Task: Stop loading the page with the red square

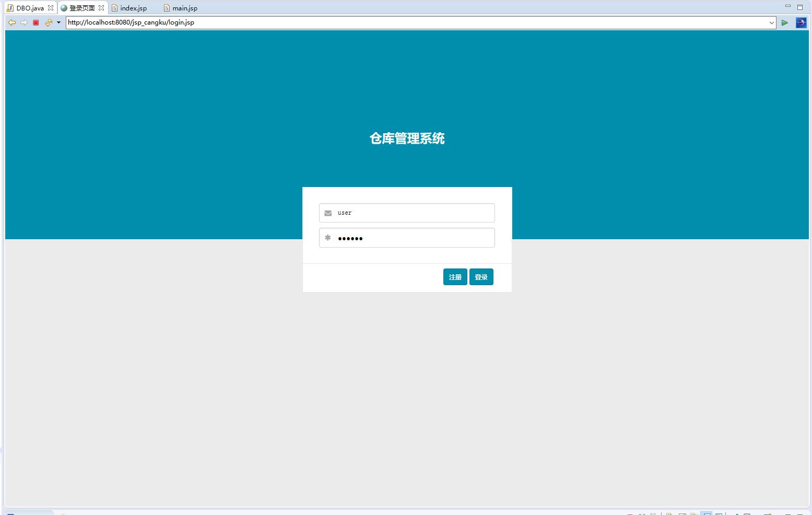Action: pyautogui.click(x=36, y=22)
